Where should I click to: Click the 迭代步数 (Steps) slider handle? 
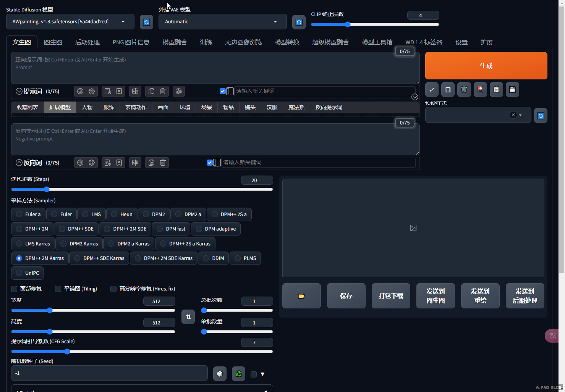(47, 189)
